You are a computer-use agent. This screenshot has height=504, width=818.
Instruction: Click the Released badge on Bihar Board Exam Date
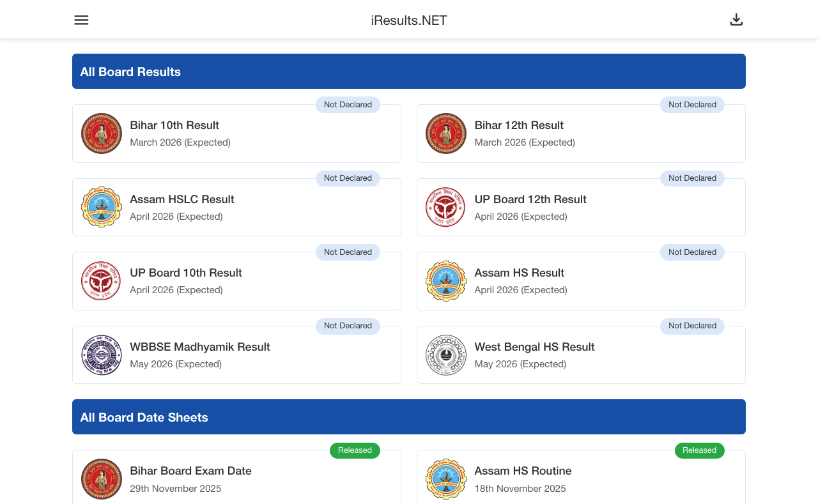(355, 450)
